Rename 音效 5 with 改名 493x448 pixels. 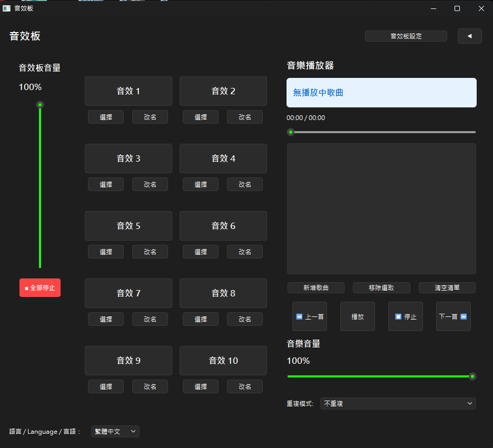tap(150, 252)
